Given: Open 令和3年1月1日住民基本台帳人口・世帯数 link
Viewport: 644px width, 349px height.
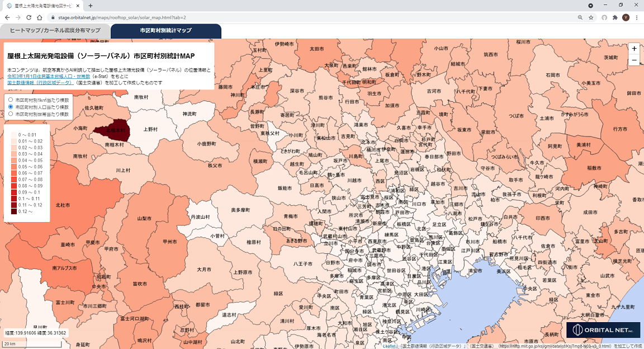Looking at the screenshot, I should 49,76.
